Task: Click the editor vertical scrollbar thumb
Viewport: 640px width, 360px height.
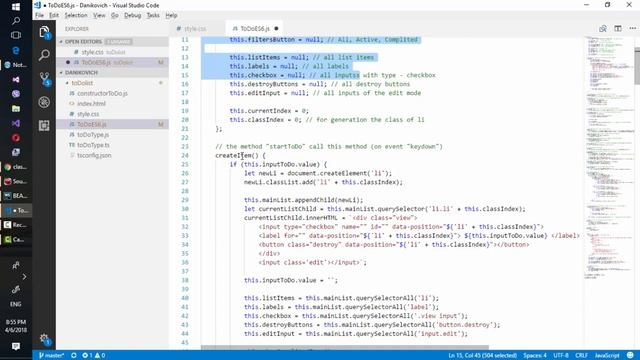Action: 637,66
